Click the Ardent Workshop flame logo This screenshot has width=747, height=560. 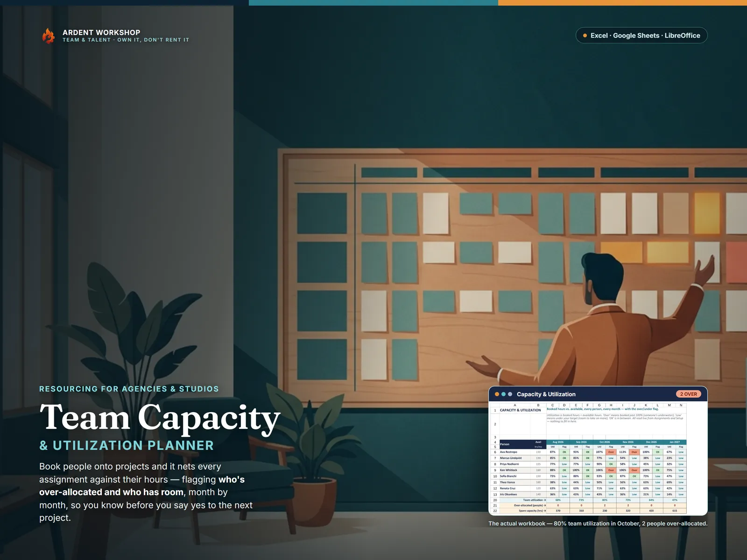tap(49, 36)
